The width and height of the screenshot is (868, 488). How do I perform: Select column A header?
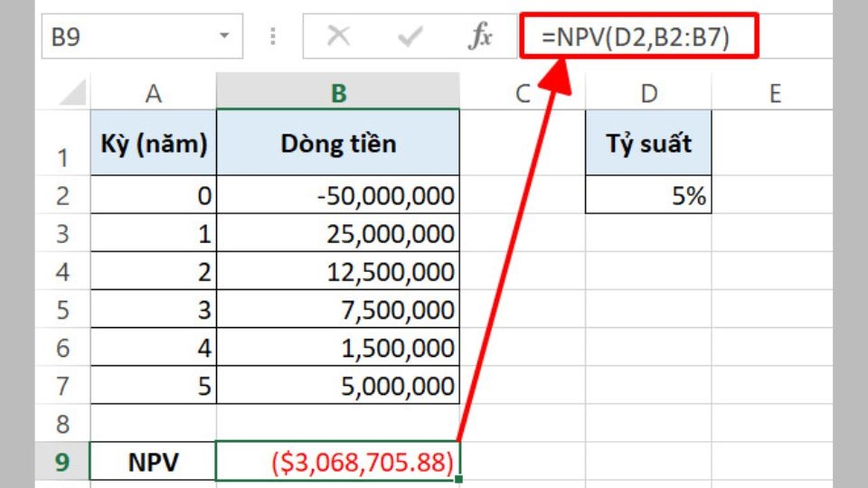point(154,92)
